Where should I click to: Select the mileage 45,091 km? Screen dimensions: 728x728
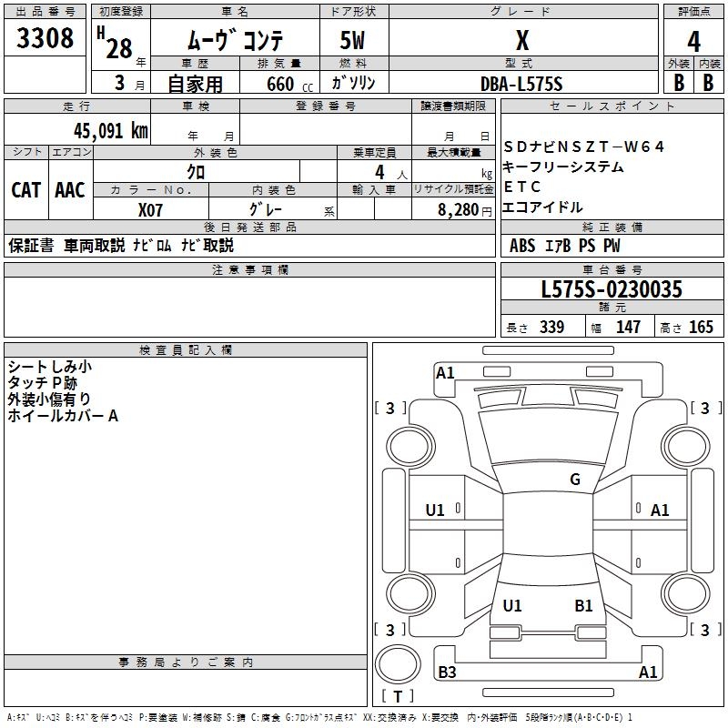click(110, 131)
